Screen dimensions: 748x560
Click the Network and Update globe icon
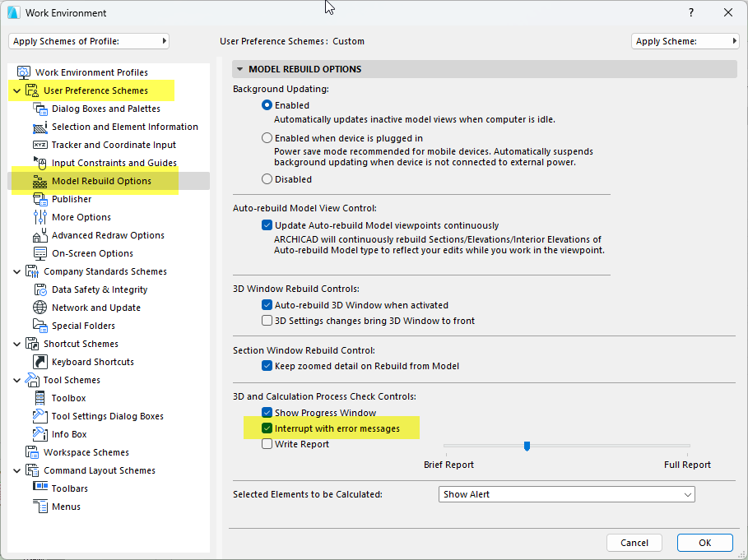(40, 308)
